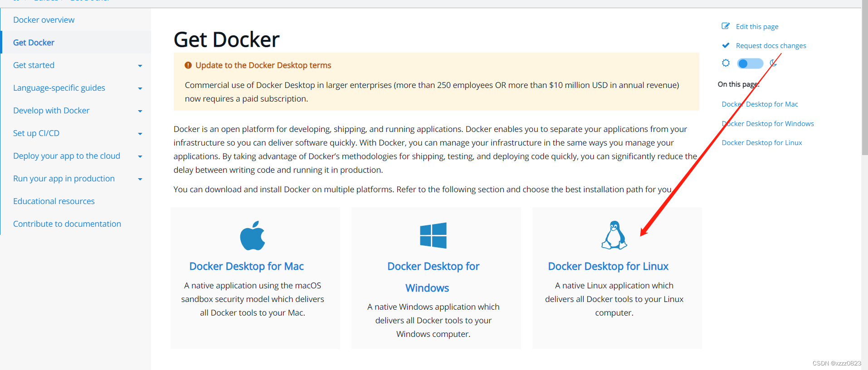Open Educational resources in the sidebar

(54, 201)
